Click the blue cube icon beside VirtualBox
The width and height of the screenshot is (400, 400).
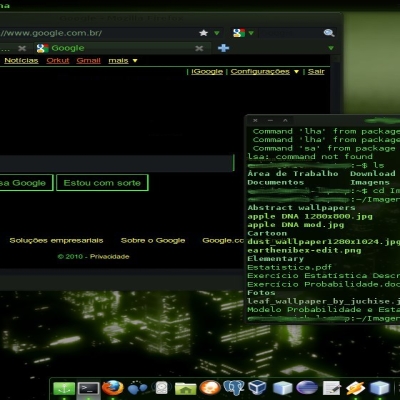click(x=282, y=388)
